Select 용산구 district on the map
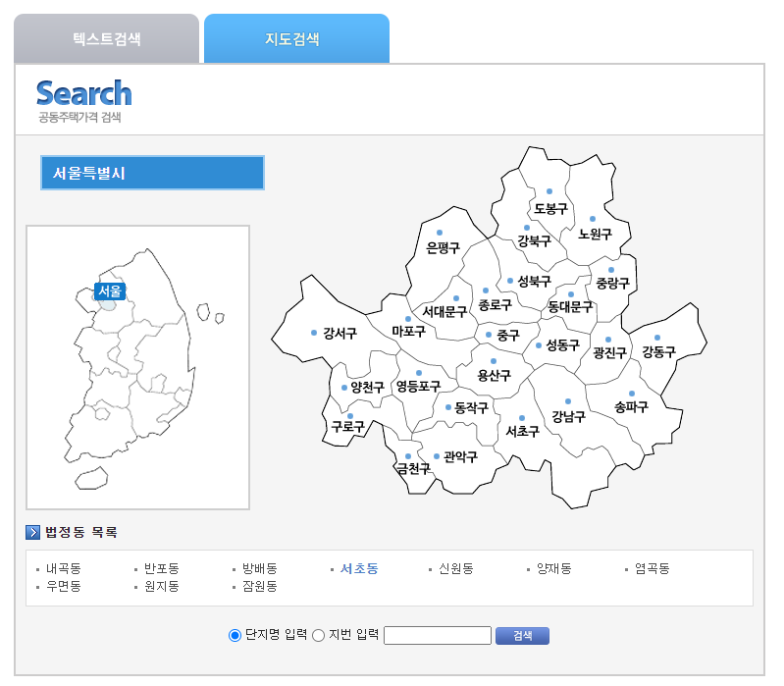Viewport: 784px width, 686px height. coord(494,375)
